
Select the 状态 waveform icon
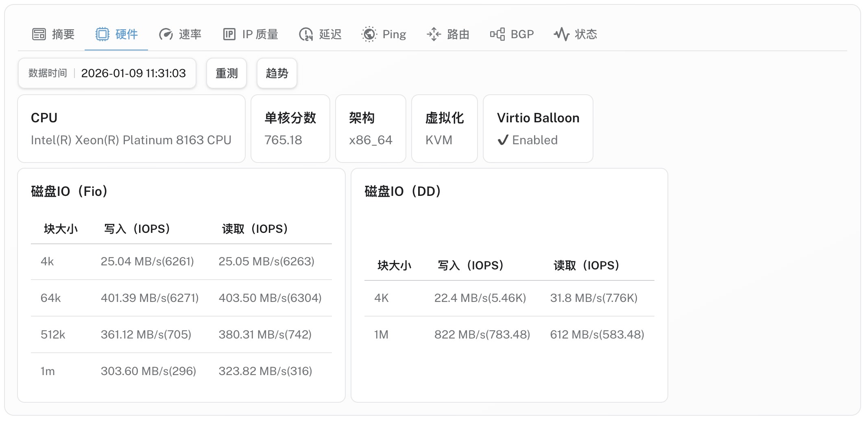click(x=562, y=35)
